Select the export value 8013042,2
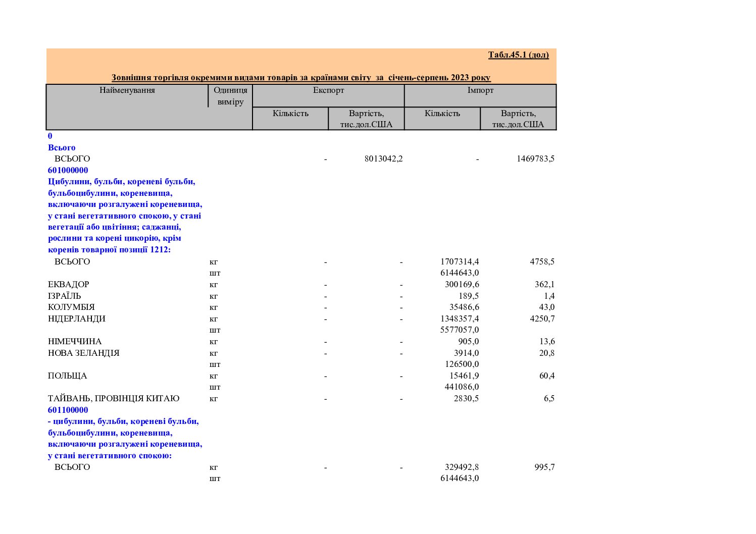 (383, 158)
